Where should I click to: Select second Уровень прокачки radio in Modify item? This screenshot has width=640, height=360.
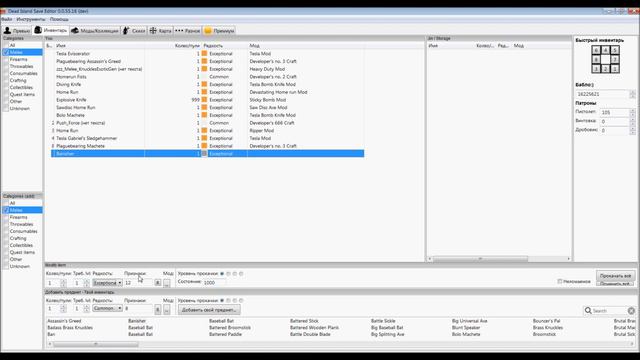(x=228, y=273)
